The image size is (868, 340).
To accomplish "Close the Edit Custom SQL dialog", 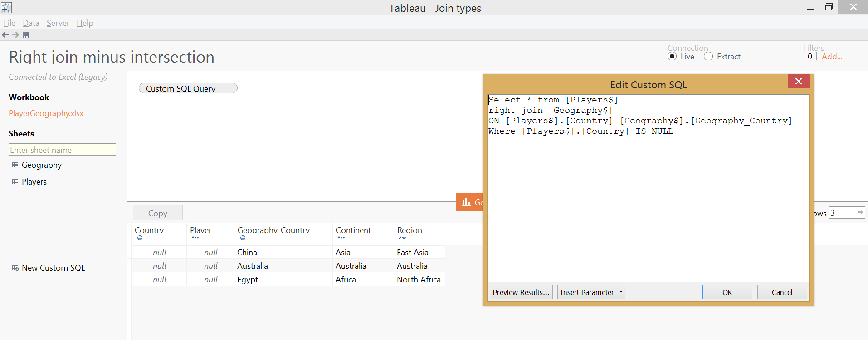I will pos(799,81).
